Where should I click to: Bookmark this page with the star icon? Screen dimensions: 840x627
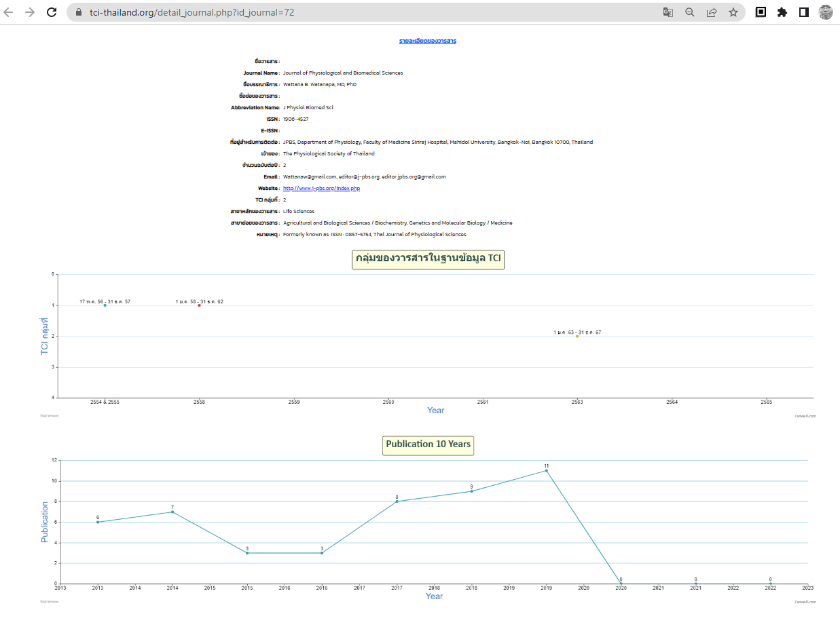pyautogui.click(x=733, y=12)
